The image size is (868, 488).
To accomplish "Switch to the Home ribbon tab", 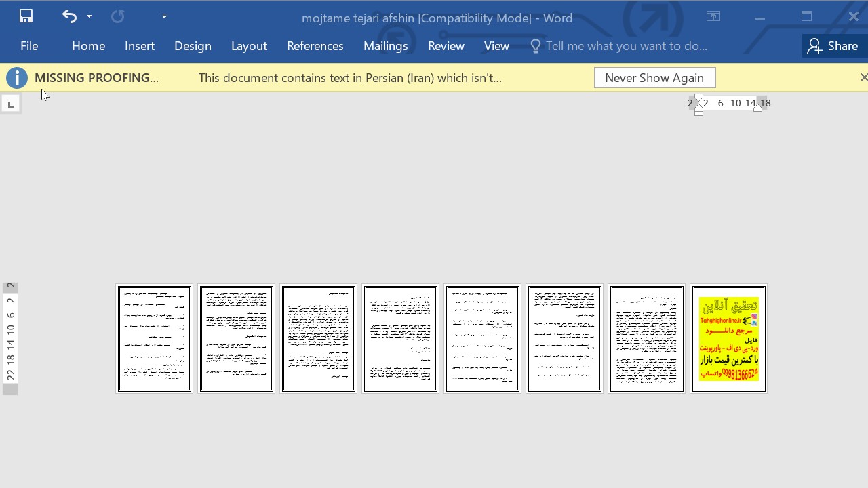I will [x=88, y=46].
